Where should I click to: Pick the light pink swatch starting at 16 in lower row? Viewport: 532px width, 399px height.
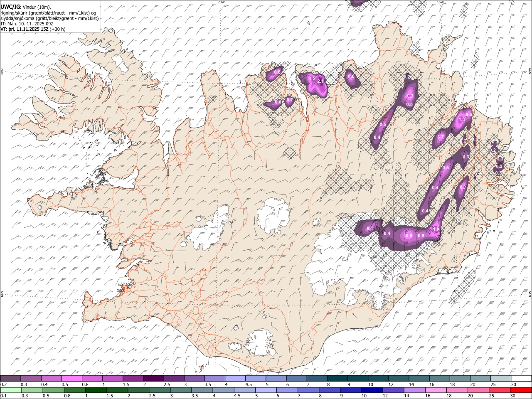tap(435, 390)
